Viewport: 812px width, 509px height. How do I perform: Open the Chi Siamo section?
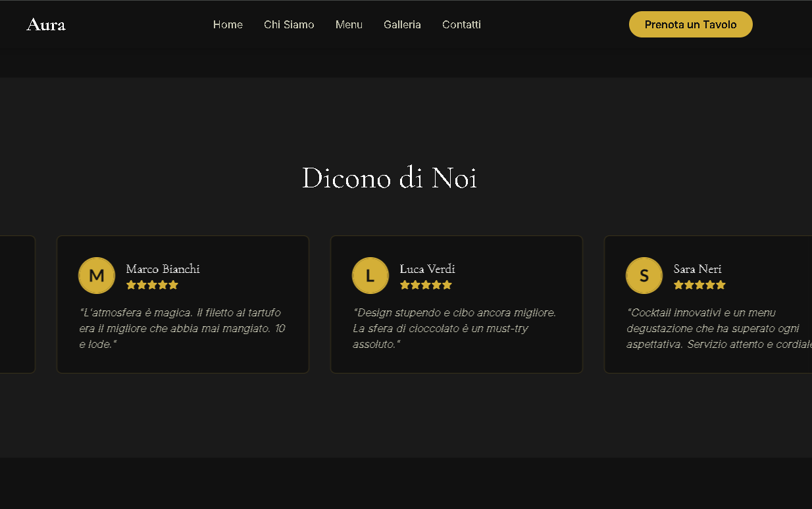(289, 24)
